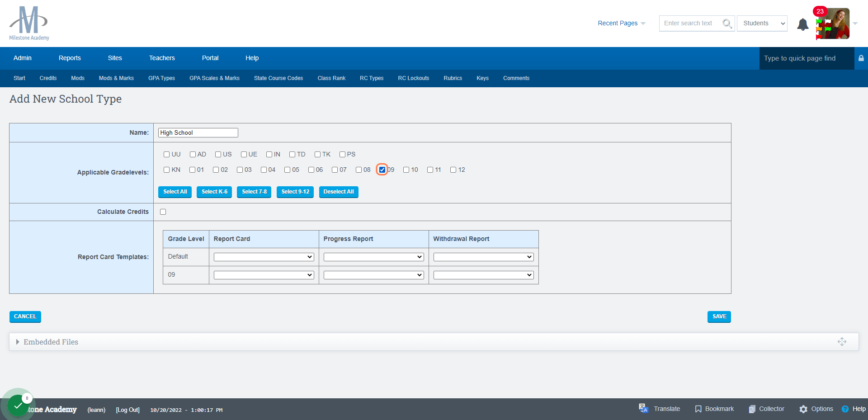This screenshot has height=420, width=868.
Task: Click the quick page find field
Action: (807, 58)
